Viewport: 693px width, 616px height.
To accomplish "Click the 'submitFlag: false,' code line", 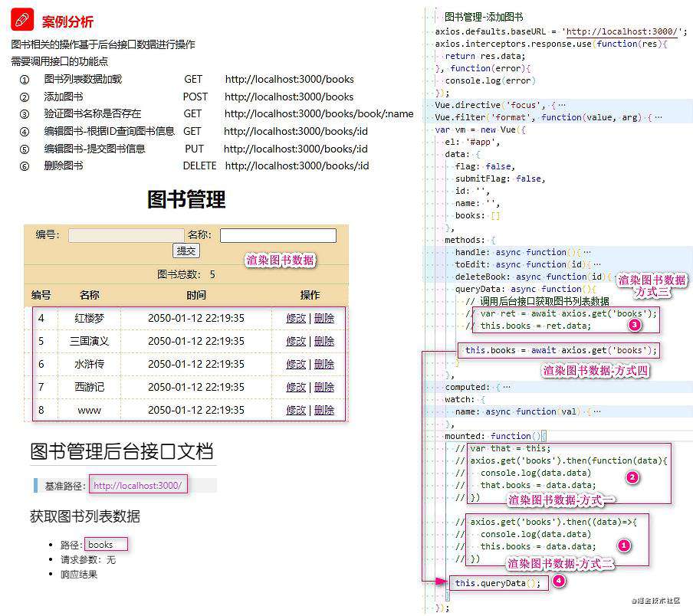I will (501, 179).
